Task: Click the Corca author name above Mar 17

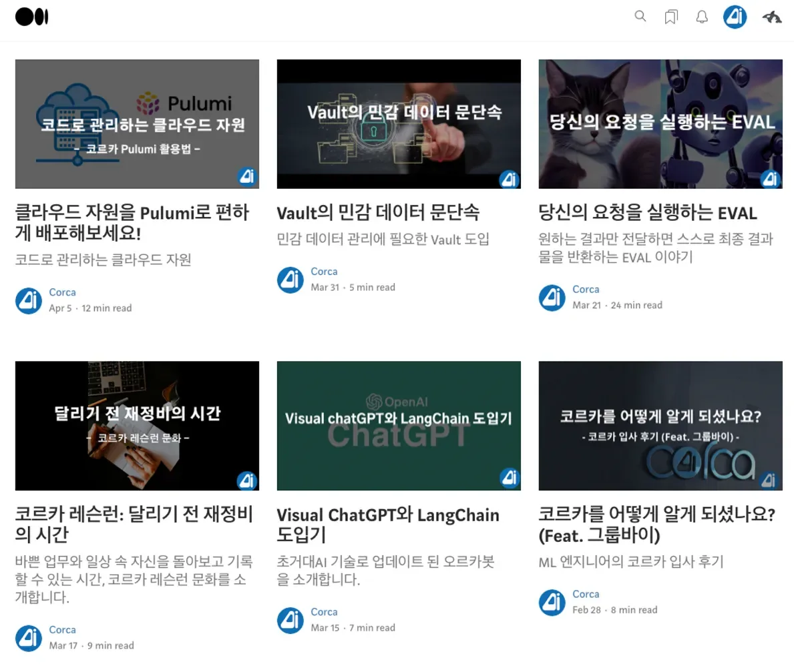Action: click(62, 629)
